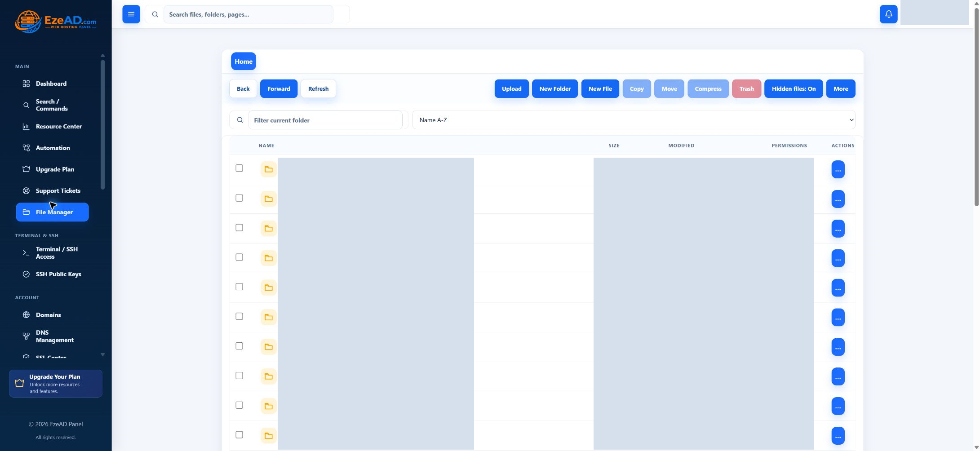Open the Name A-Z sort dropdown
The height and width of the screenshot is (451, 980).
coord(634,120)
